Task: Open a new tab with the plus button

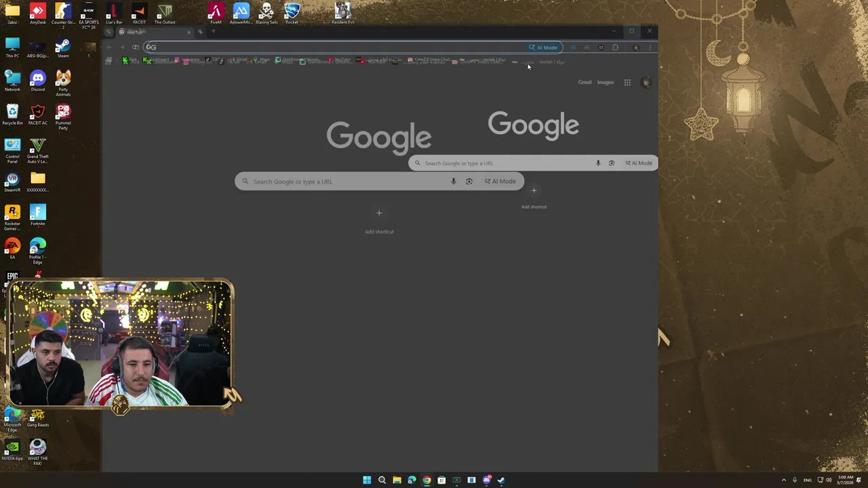Action: pyautogui.click(x=213, y=31)
